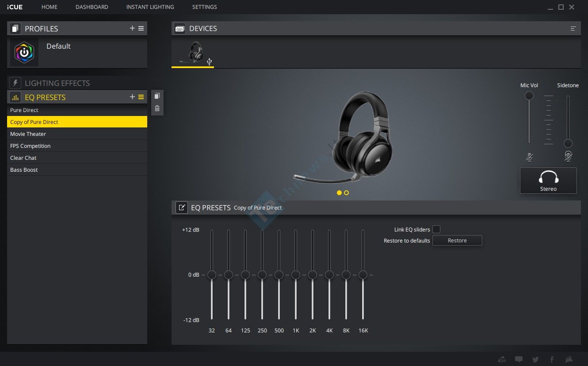Click the Restore button
Image resolution: width=588 pixels, height=366 pixels.
click(x=457, y=241)
